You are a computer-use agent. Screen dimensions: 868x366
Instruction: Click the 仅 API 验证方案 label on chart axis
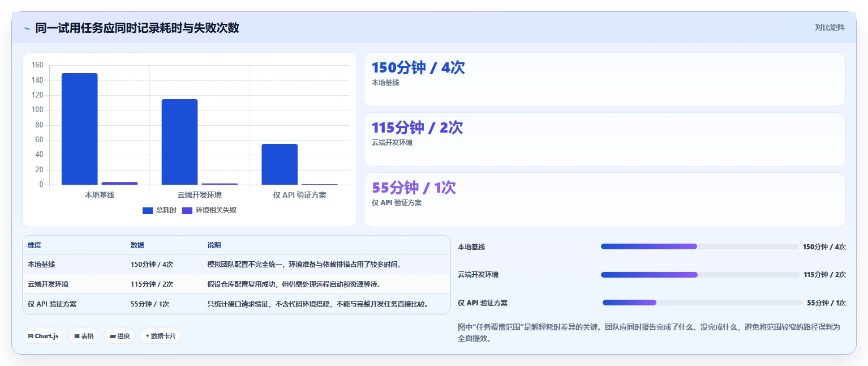pyautogui.click(x=300, y=195)
